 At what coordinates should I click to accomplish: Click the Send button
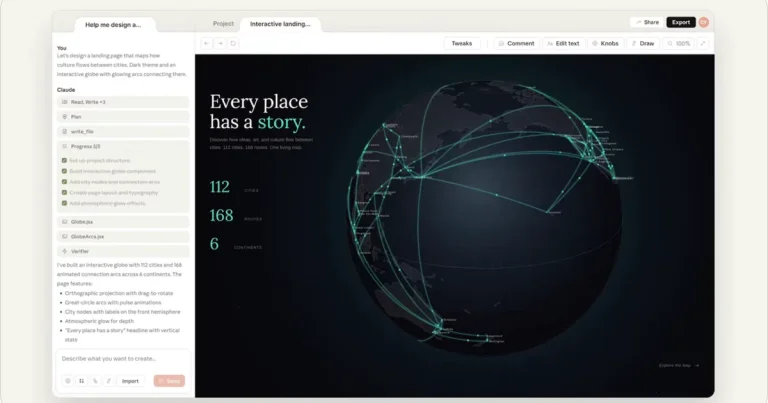[169, 381]
